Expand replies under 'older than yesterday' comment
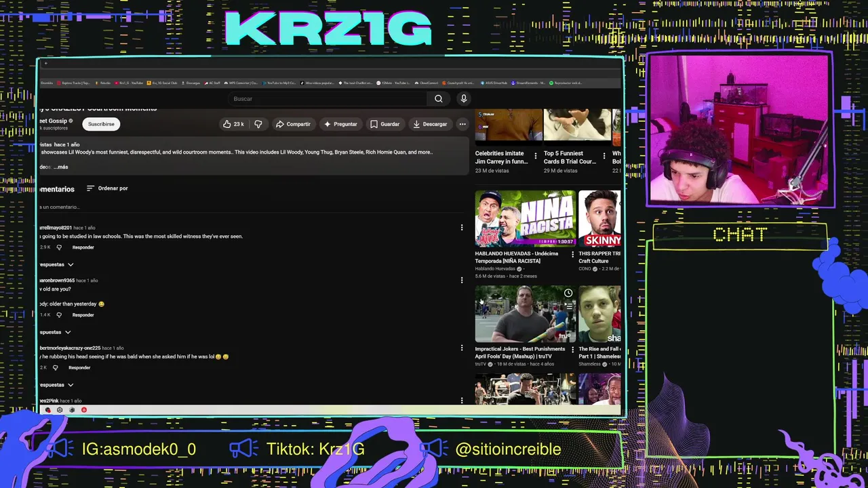The width and height of the screenshot is (868, 488). [x=54, y=332]
